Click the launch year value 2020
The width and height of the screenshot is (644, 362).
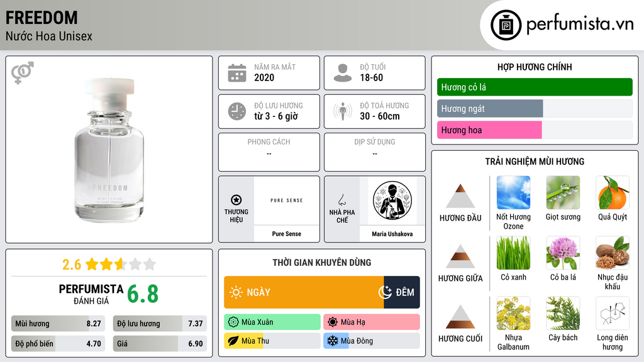tap(264, 77)
